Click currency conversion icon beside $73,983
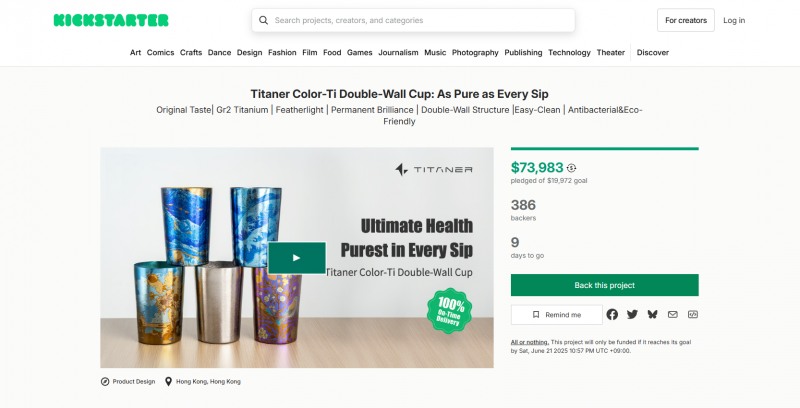Viewport: 800px width, 408px height. 571,168
